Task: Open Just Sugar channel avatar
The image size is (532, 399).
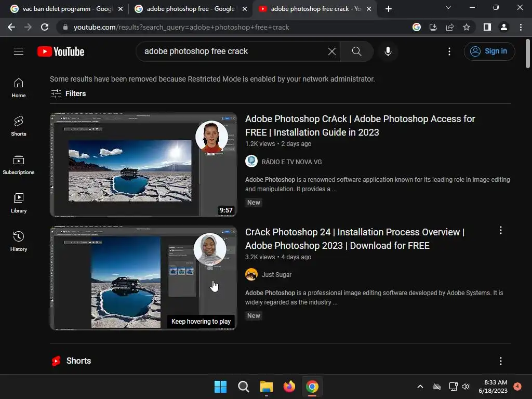Action: [251, 274]
